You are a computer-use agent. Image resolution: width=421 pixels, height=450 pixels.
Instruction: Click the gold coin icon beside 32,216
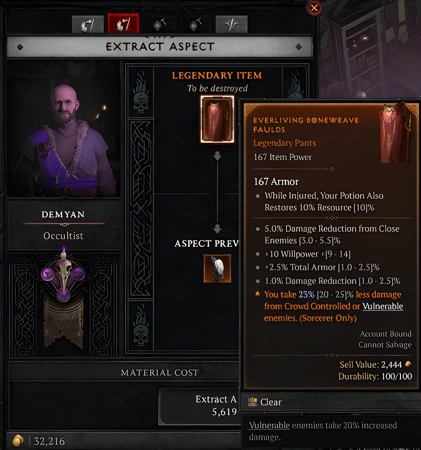[x=18, y=441]
